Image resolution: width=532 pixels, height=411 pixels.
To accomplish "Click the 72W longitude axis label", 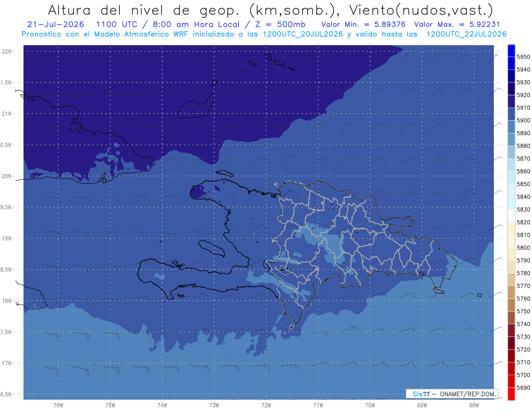I will [x=266, y=405].
